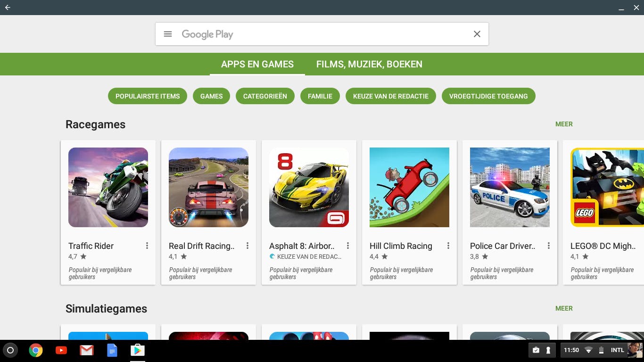Show more Simulatiegames via Meer link
The width and height of the screenshot is (644, 362).
pyautogui.click(x=564, y=308)
